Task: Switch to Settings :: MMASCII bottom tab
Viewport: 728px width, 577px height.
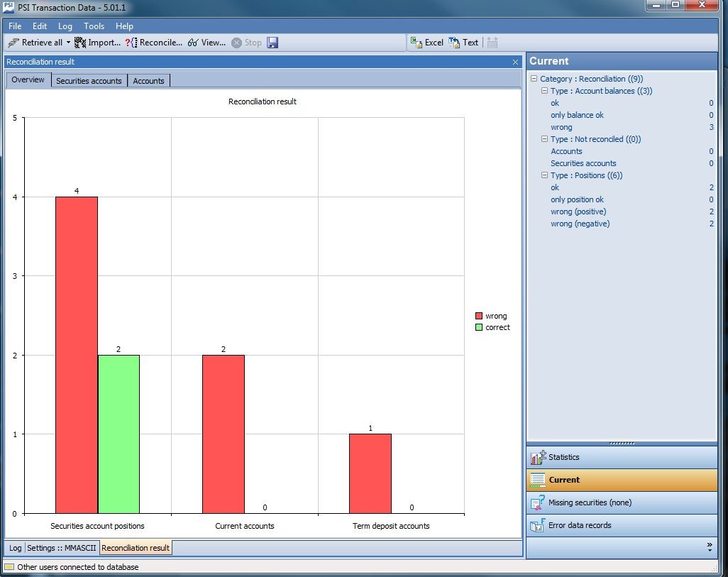Action: [62, 548]
